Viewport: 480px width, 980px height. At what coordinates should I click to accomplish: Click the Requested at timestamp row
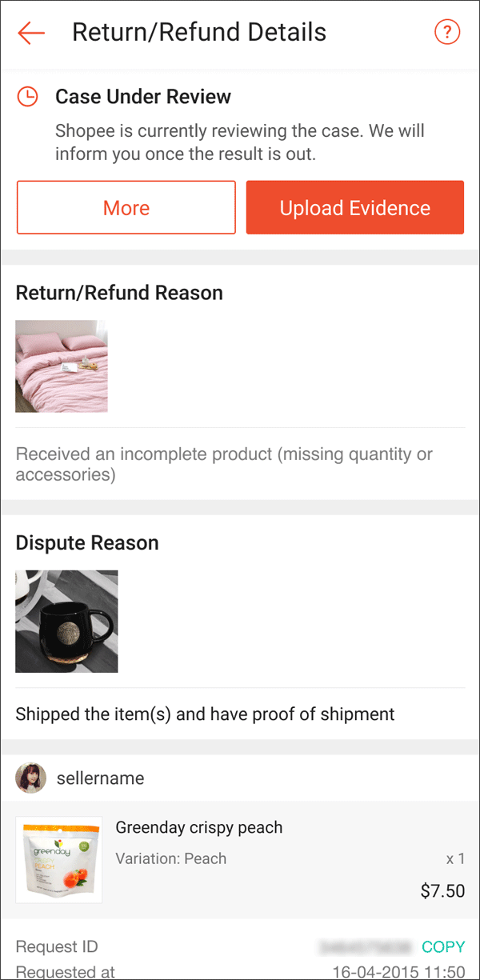240,970
